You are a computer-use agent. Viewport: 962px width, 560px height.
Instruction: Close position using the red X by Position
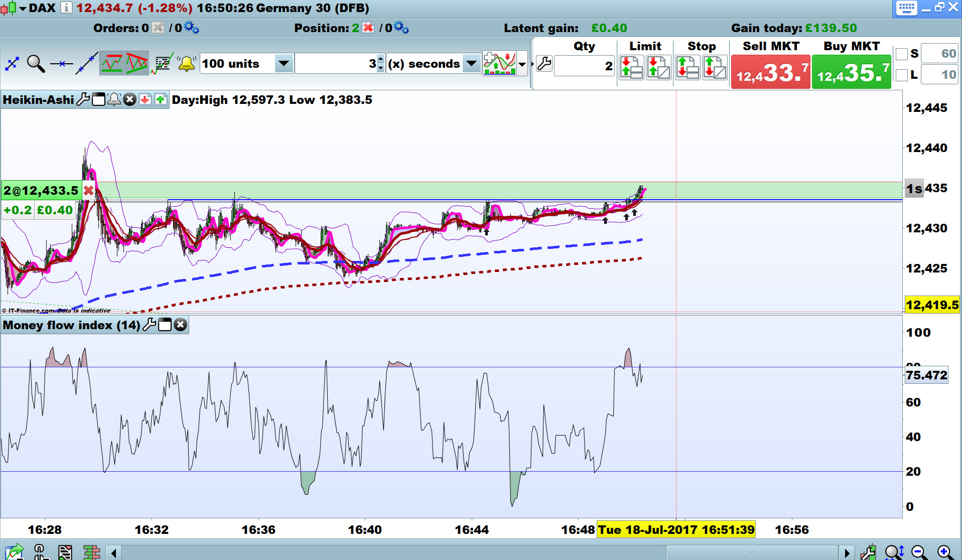tap(368, 28)
